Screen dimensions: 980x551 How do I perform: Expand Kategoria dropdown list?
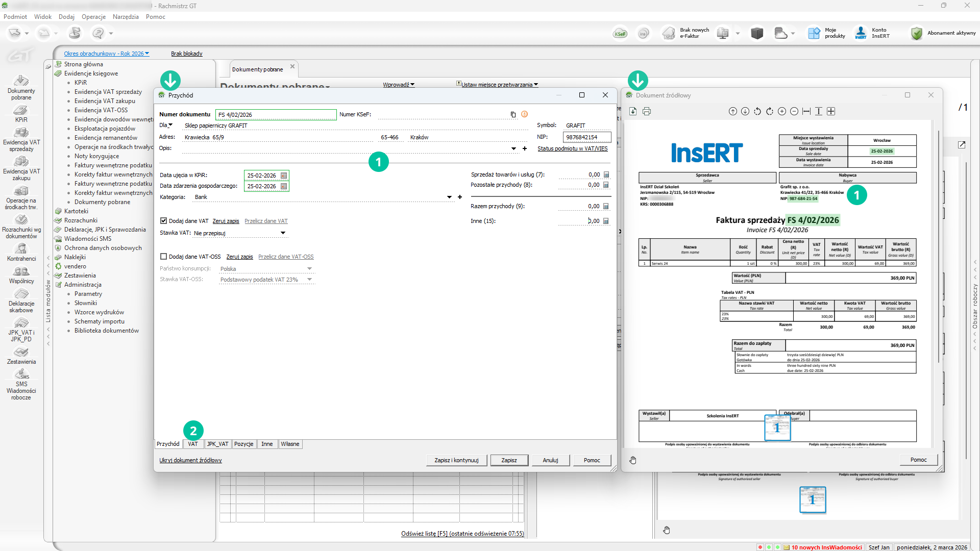449,197
